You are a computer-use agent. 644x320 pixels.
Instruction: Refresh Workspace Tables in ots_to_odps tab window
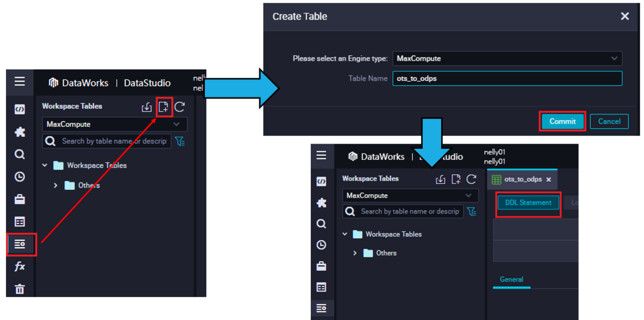pos(472,179)
